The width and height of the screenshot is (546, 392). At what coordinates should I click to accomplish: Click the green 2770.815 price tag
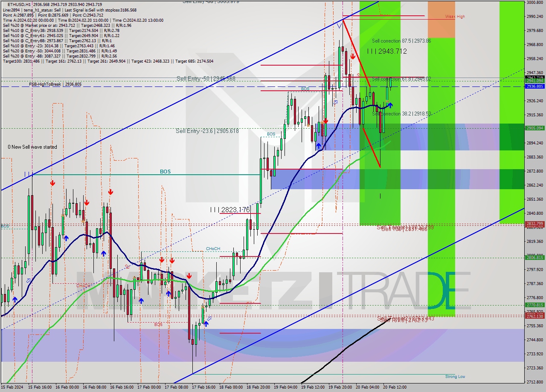pyautogui.click(x=534, y=305)
